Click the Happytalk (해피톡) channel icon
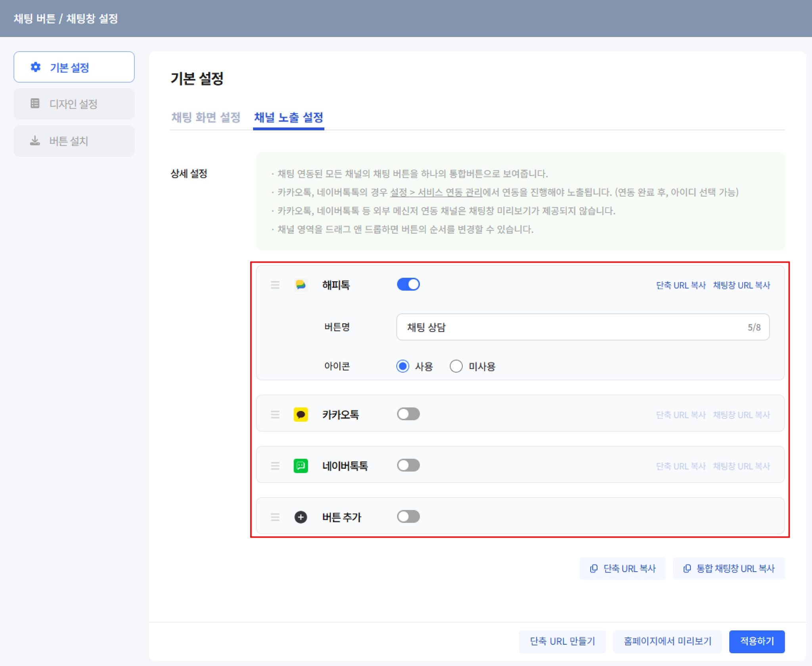Image resolution: width=812 pixels, height=666 pixels. [301, 285]
